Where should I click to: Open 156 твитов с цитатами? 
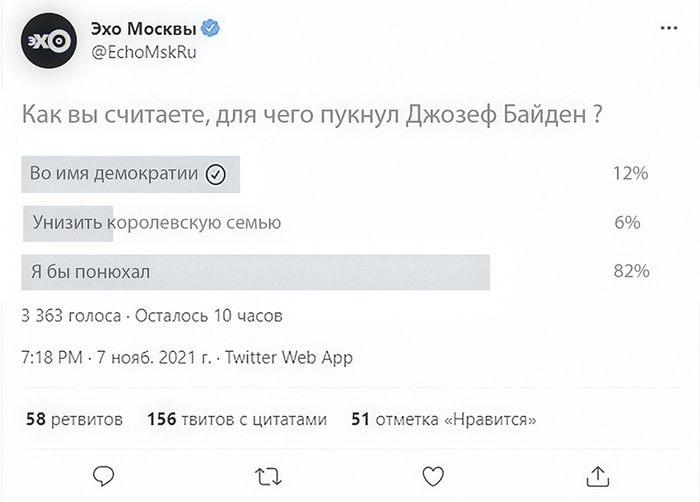[236, 420]
